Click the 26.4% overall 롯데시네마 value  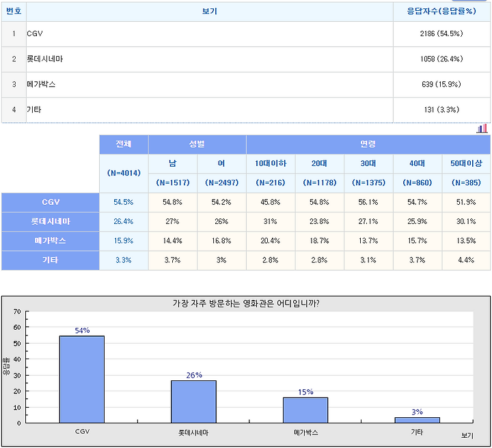tap(124, 222)
